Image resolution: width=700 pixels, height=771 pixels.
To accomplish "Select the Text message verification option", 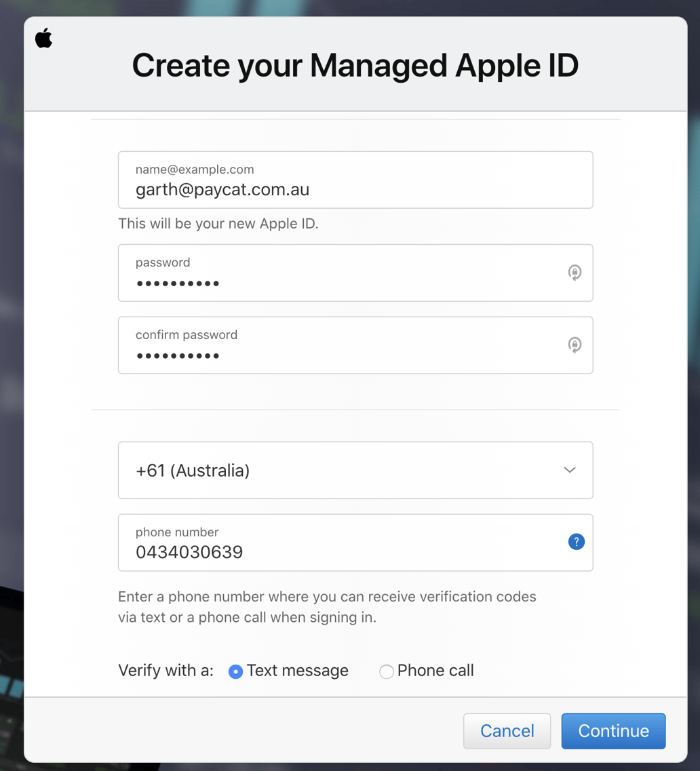I will [235, 671].
